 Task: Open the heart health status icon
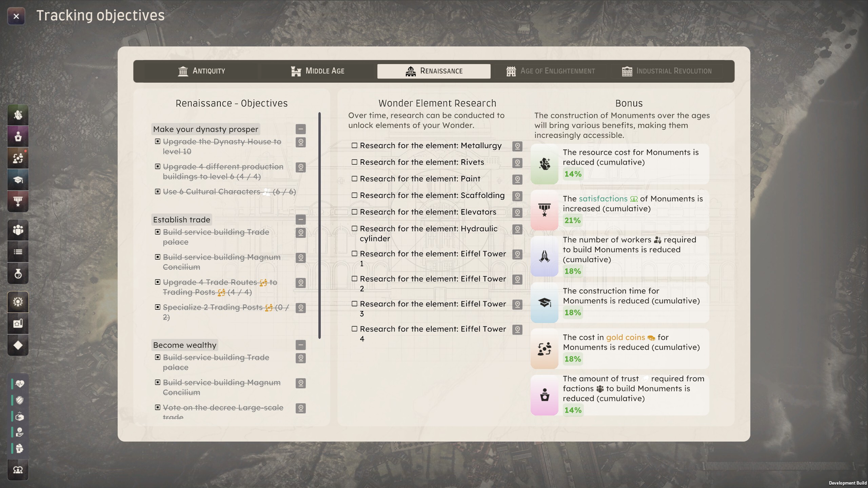20,384
